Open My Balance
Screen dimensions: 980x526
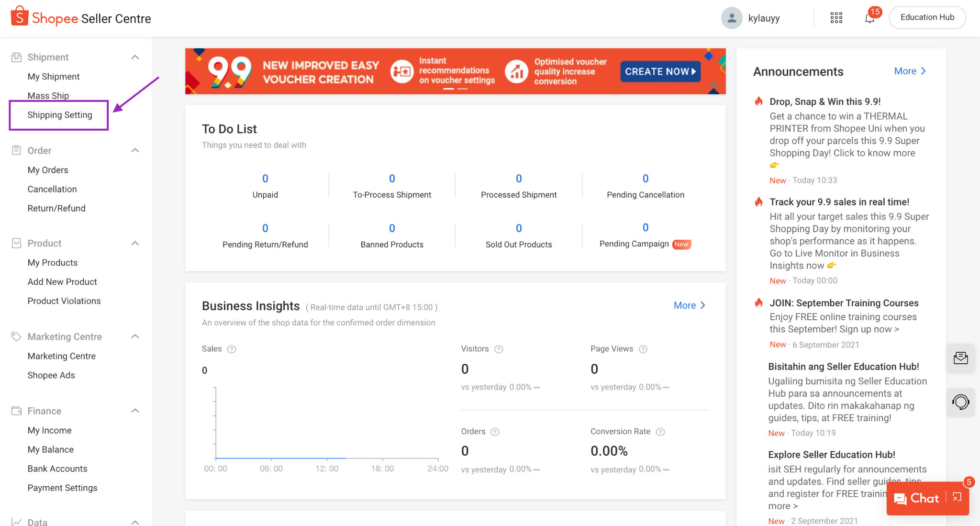pyautogui.click(x=51, y=449)
